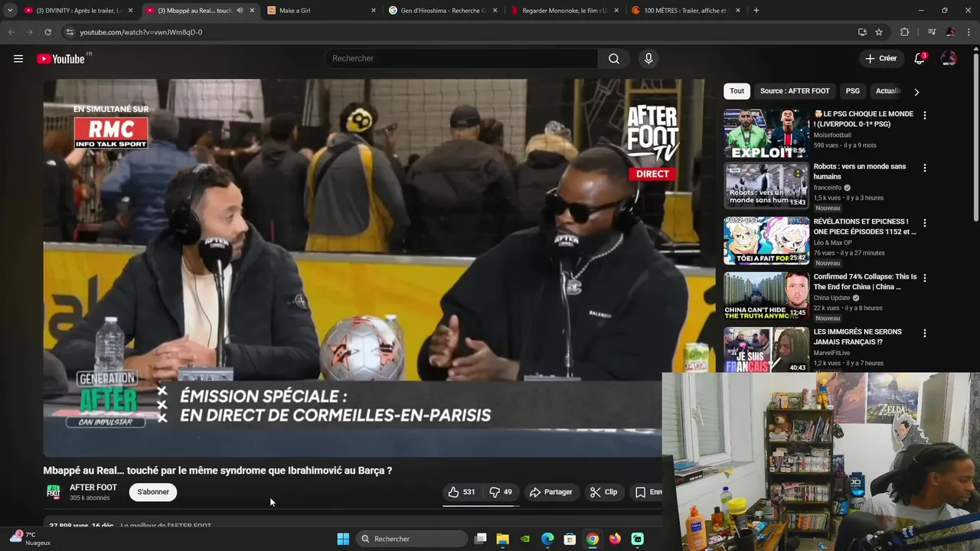
Task: Open Moisefootball channel name
Action: (x=832, y=135)
